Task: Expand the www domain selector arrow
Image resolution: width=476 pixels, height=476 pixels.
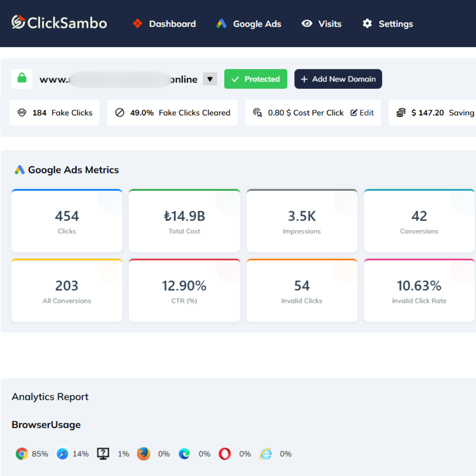Action: point(210,79)
